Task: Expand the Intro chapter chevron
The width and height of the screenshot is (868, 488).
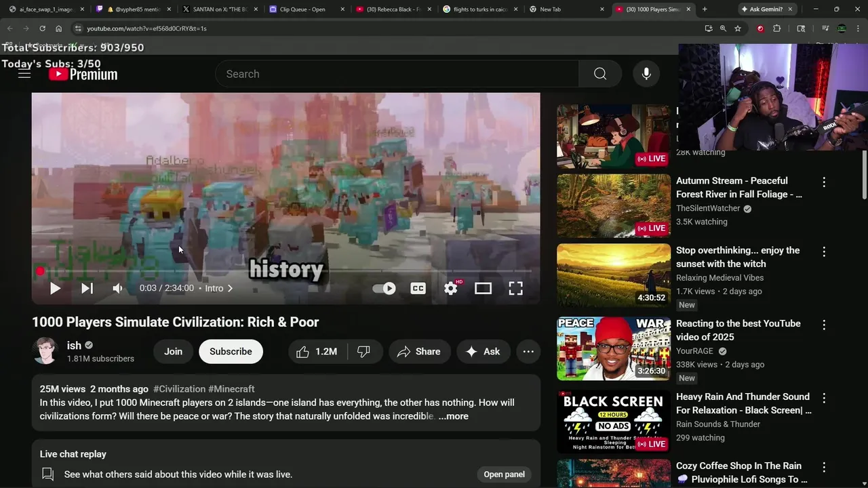Action: tap(230, 288)
